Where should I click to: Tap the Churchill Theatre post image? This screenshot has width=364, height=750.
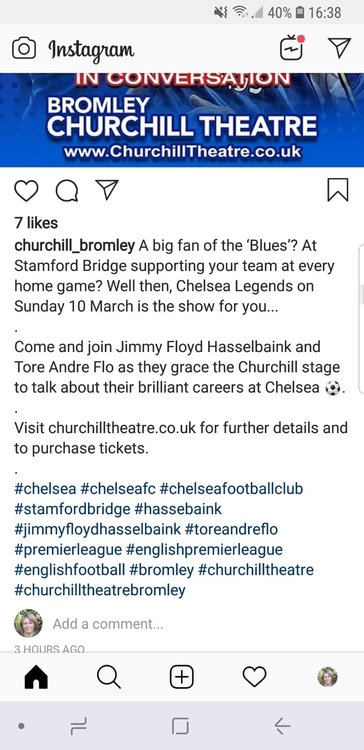[x=182, y=120]
